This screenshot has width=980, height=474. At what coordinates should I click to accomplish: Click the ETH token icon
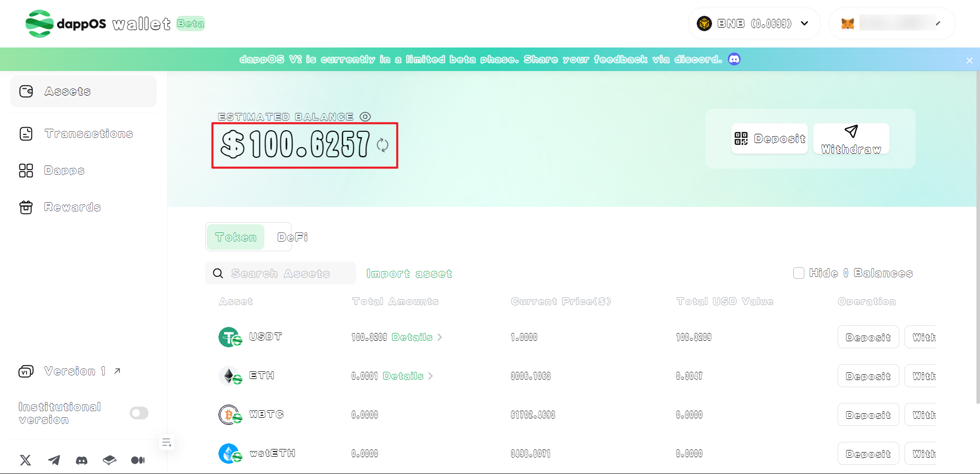tap(230, 376)
